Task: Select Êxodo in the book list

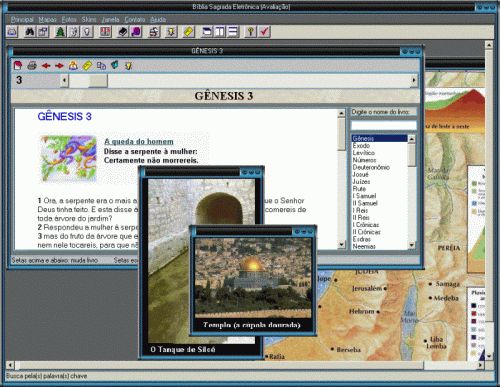Action: tap(361, 146)
